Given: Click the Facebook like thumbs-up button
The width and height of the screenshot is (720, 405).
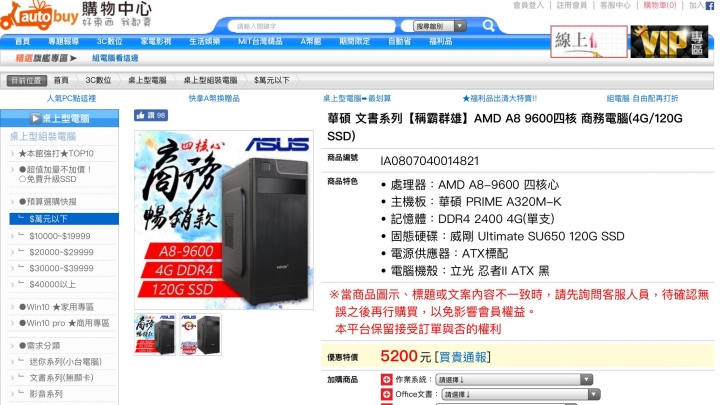Looking at the screenshot, I should pos(151,115).
